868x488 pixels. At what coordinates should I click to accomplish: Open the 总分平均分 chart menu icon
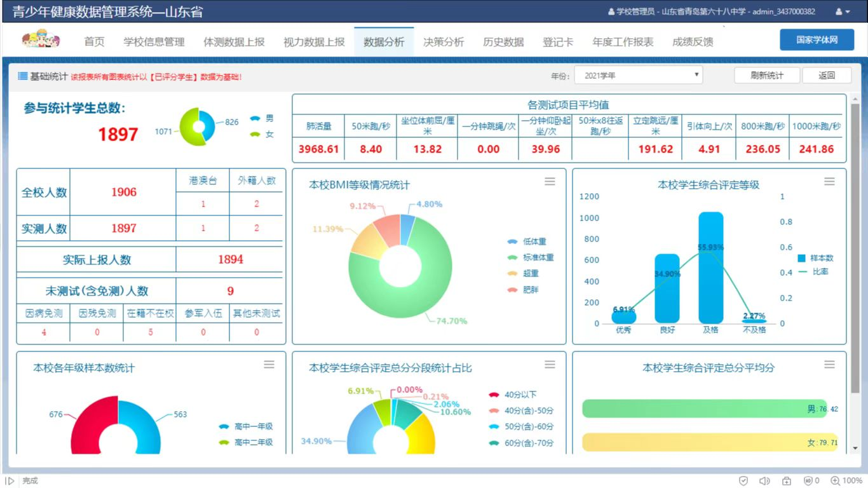(x=829, y=365)
